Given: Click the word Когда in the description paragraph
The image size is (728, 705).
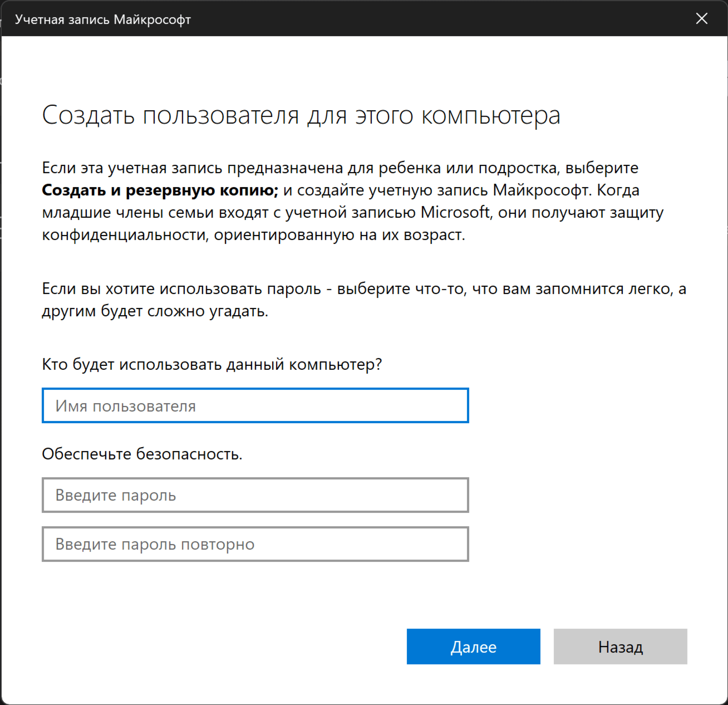Looking at the screenshot, I should coord(618,190).
